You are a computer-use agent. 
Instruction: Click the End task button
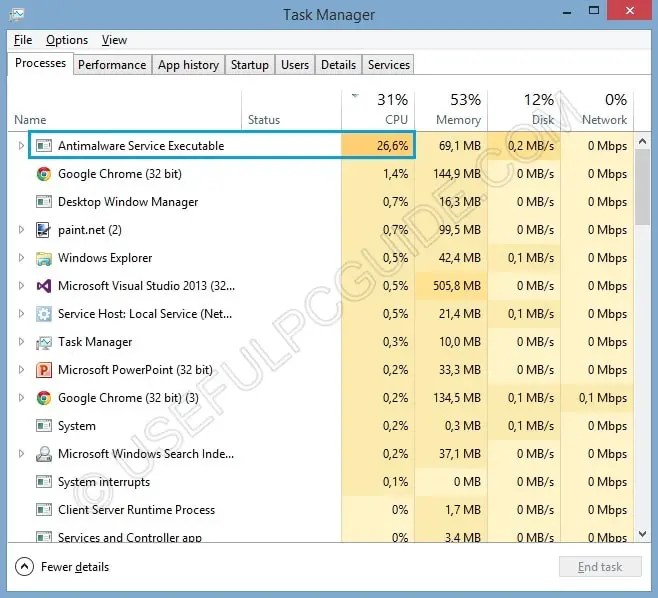(600, 567)
